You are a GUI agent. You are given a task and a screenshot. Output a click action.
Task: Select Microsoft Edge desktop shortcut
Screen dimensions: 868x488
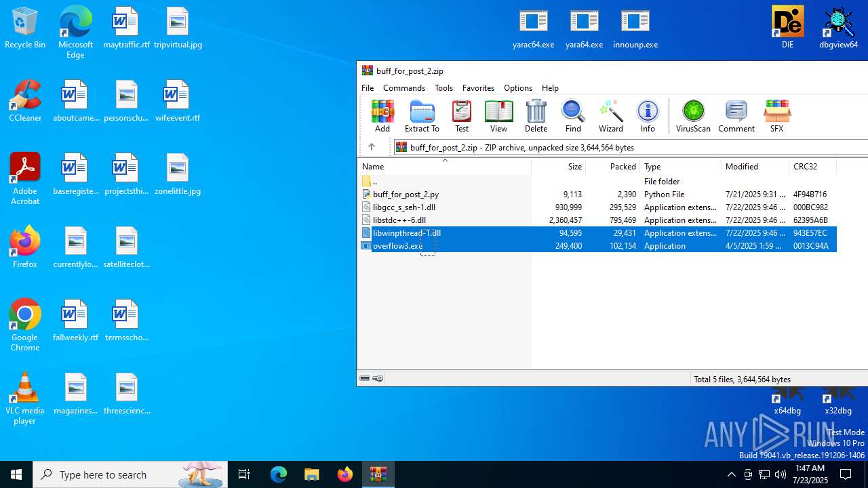(75, 32)
